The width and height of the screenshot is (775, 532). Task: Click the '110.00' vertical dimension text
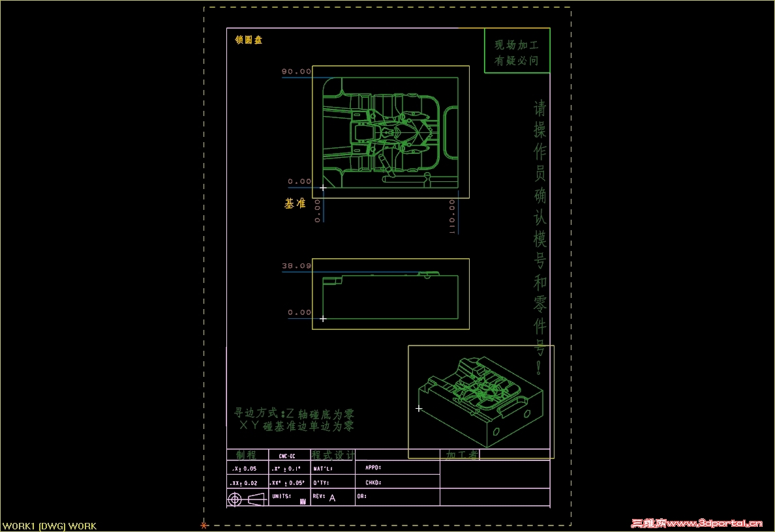(451, 216)
